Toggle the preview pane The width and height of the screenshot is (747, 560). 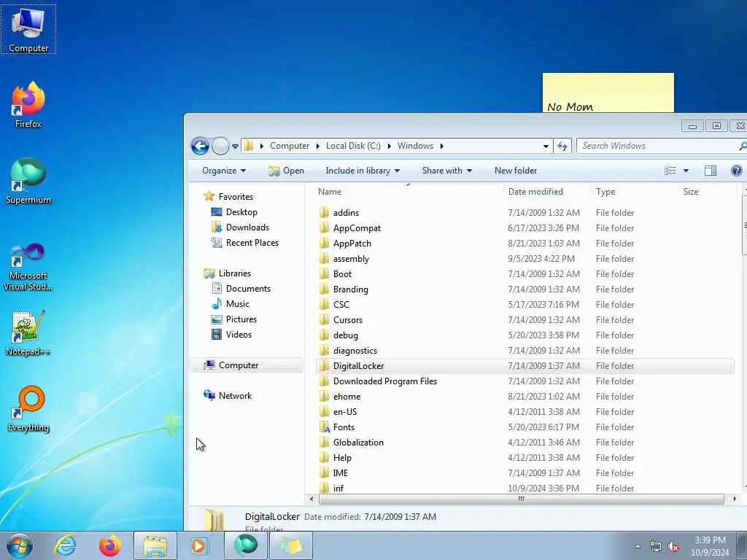711,171
